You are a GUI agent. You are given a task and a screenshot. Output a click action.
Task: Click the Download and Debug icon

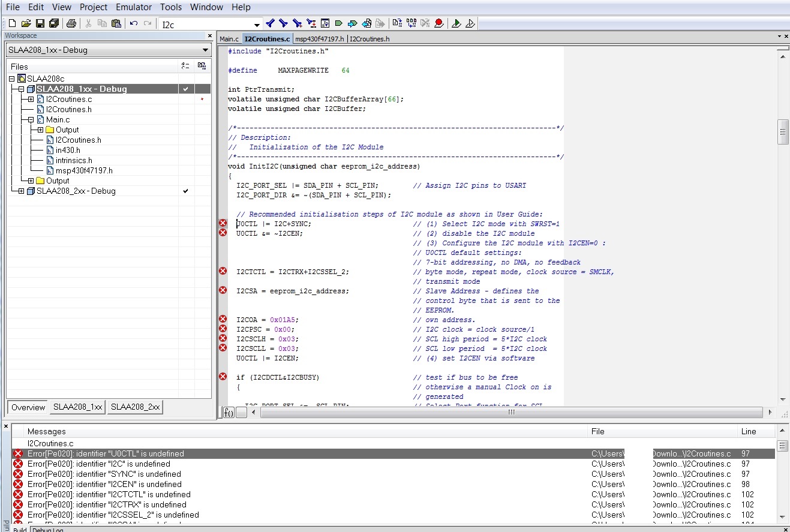click(x=456, y=23)
